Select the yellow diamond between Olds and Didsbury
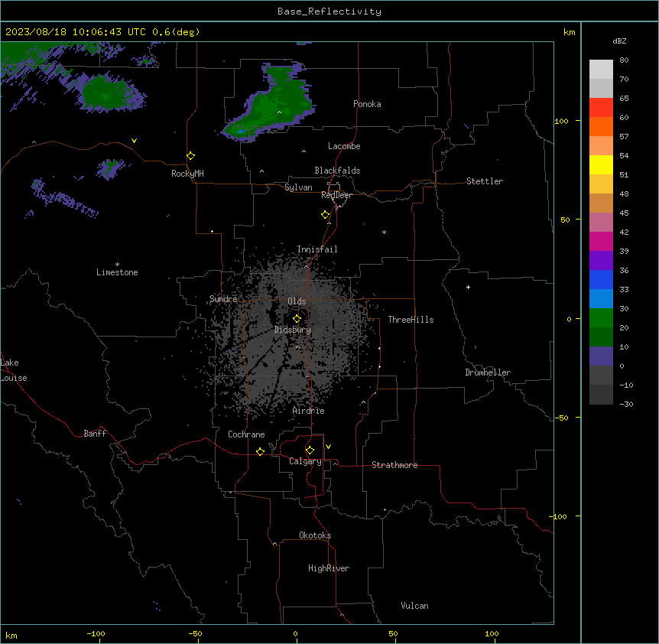The image size is (659, 644). click(x=297, y=319)
